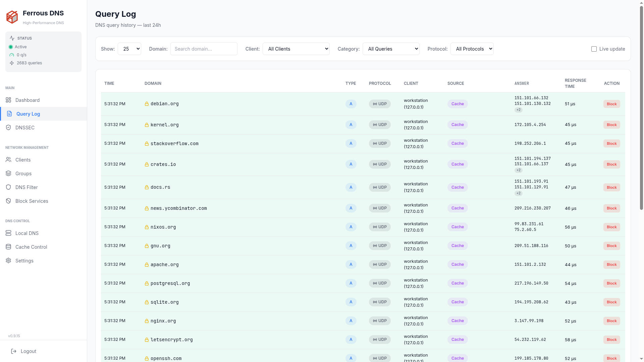The image size is (644, 362).
Task: Click the status activity pulse icon
Action: tap(12, 38)
